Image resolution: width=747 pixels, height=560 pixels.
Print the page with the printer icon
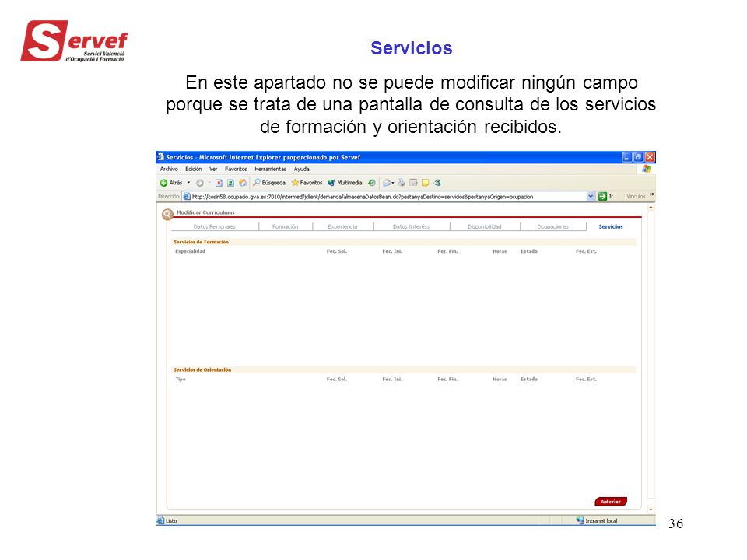tap(402, 183)
